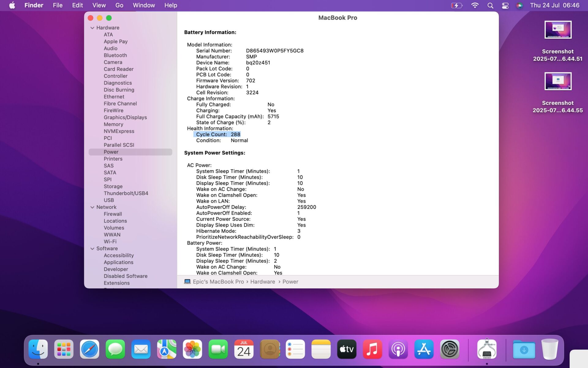
Task: Select Thunderbolt/USB4 in sidebar
Action: coord(126,193)
